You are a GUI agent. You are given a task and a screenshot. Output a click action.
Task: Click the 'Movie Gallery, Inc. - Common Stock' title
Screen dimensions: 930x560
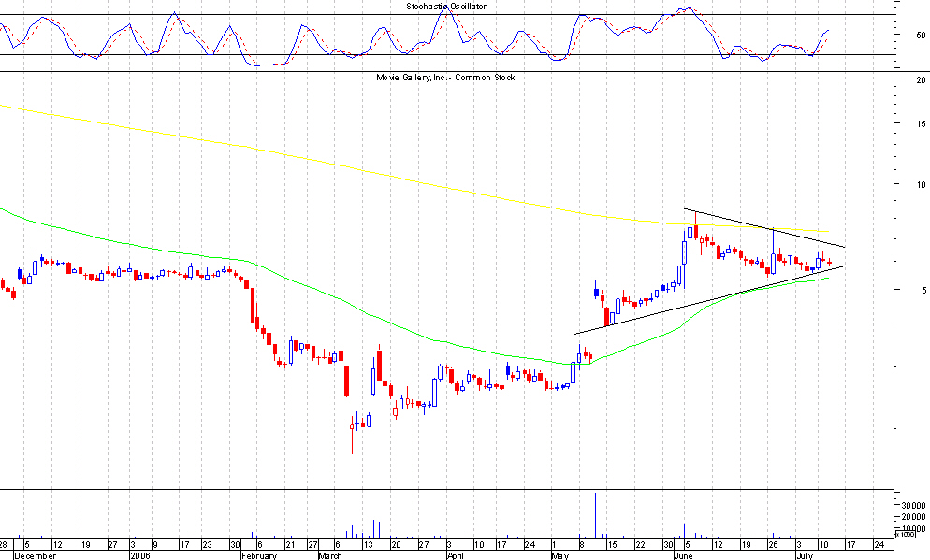pyautogui.click(x=446, y=78)
